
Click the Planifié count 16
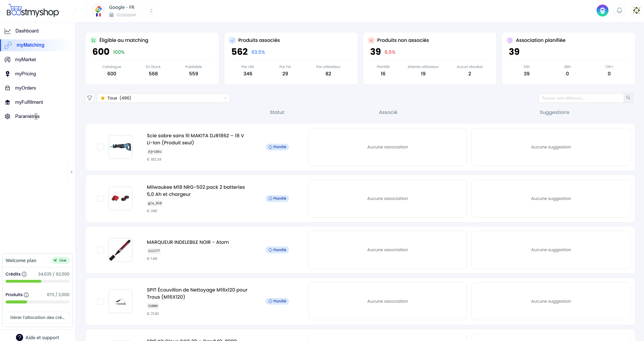(x=383, y=74)
